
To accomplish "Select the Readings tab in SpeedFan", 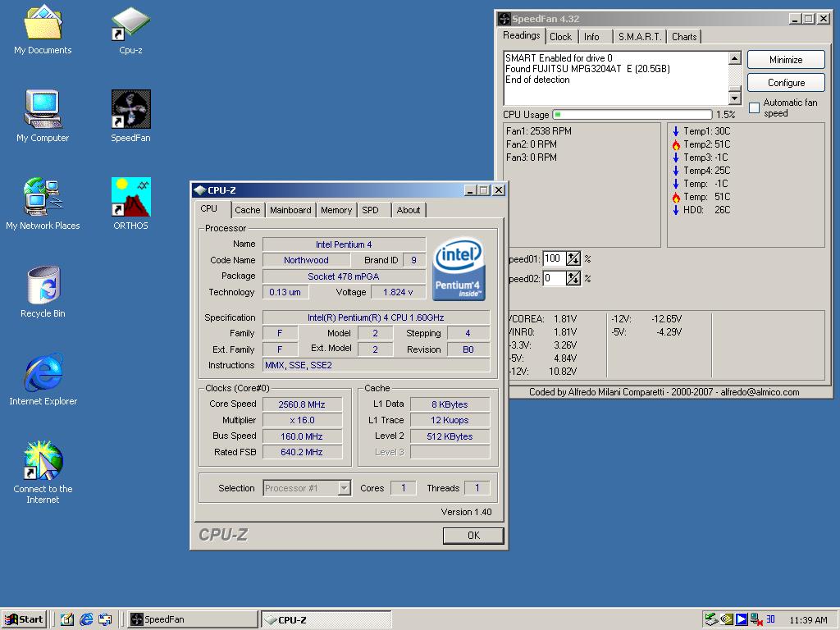I will pos(521,35).
